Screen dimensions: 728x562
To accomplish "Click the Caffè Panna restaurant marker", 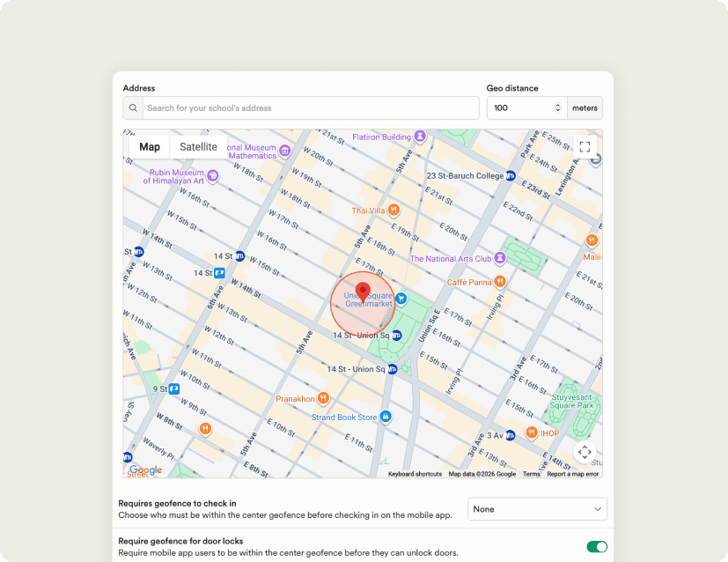I will [500, 282].
